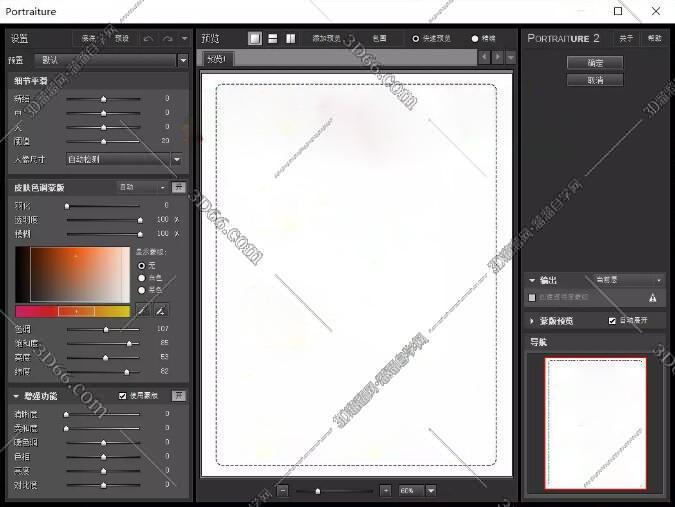The width and height of the screenshot is (675, 507).
Task: Toggle the 自动展开 checkbox
Action: point(612,321)
